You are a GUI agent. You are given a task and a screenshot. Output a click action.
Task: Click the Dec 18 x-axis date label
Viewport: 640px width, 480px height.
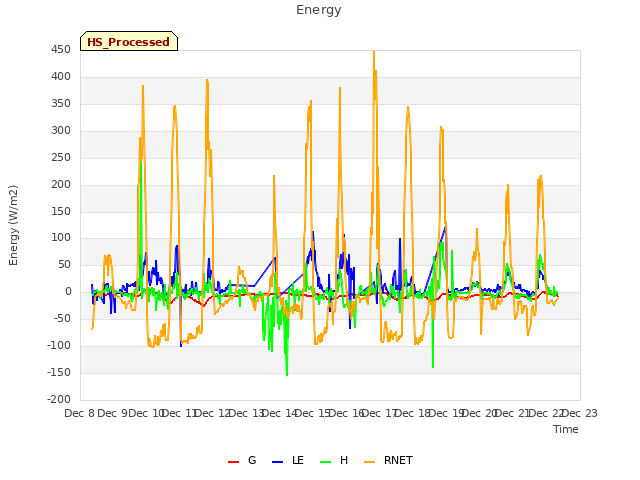pos(413,413)
